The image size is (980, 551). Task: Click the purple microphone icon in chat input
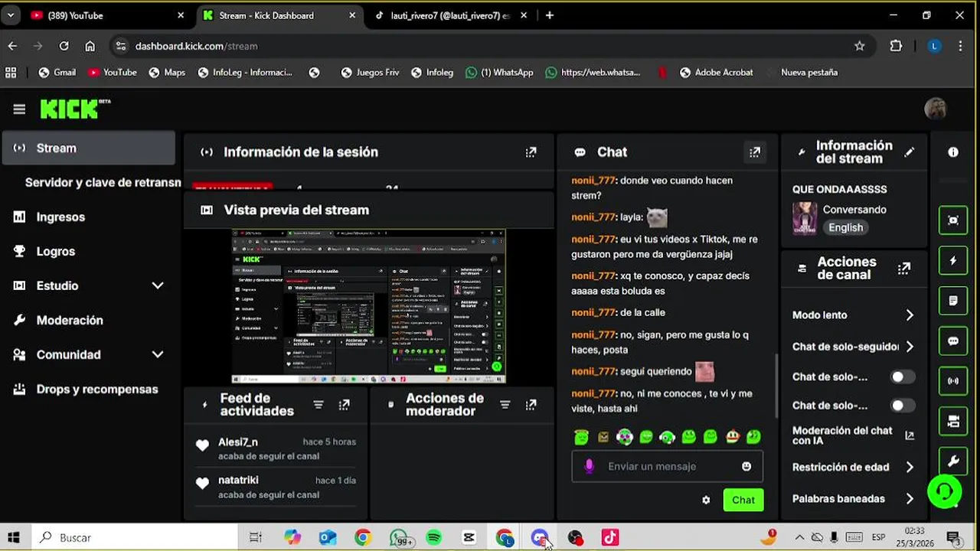[x=589, y=466]
